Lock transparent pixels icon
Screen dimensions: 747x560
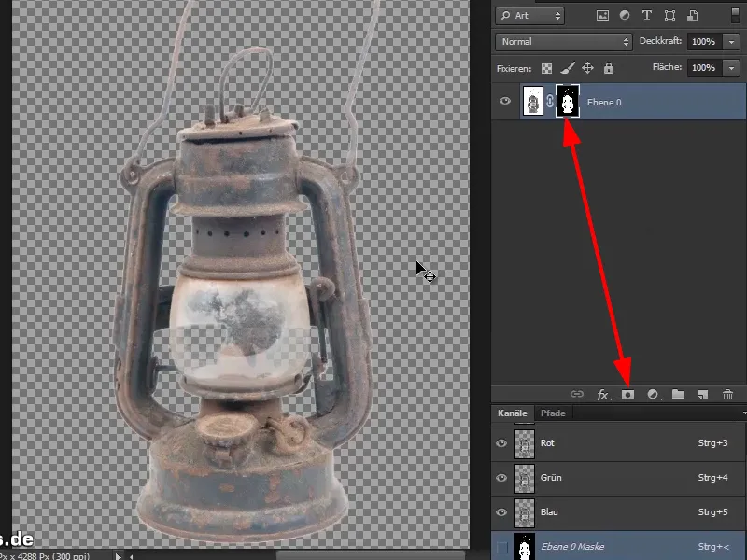pyautogui.click(x=546, y=68)
